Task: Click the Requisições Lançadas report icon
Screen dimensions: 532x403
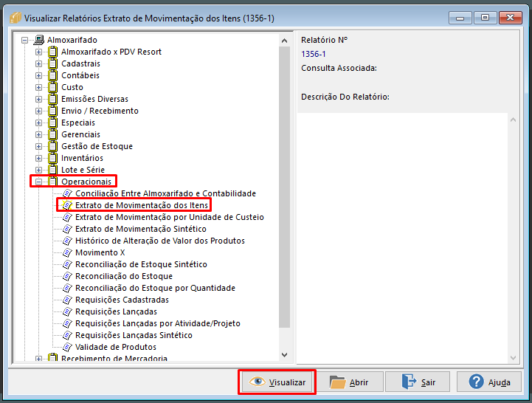Action: [x=68, y=311]
